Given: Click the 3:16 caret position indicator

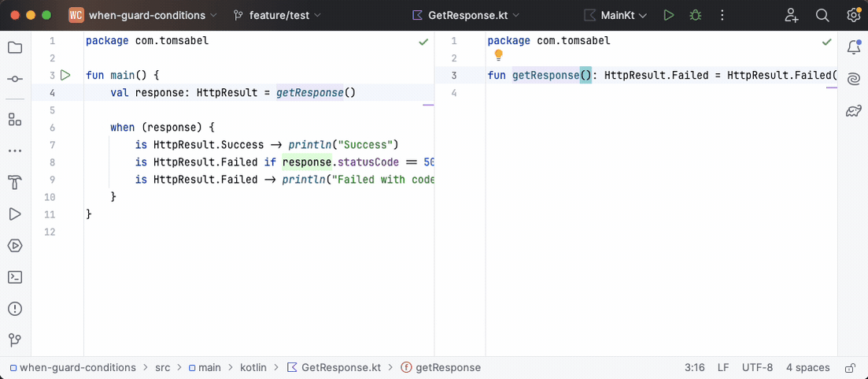Looking at the screenshot, I should click(694, 367).
